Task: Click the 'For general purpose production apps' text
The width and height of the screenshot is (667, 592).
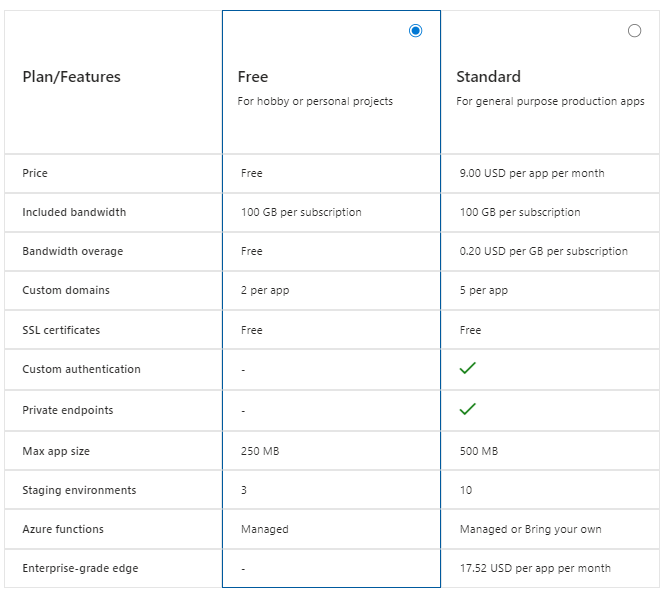Action: tap(550, 101)
